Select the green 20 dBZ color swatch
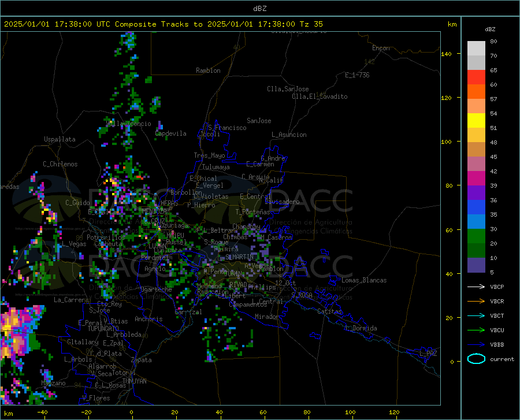The height and width of the screenshot is (420, 520). tap(476, 236)
